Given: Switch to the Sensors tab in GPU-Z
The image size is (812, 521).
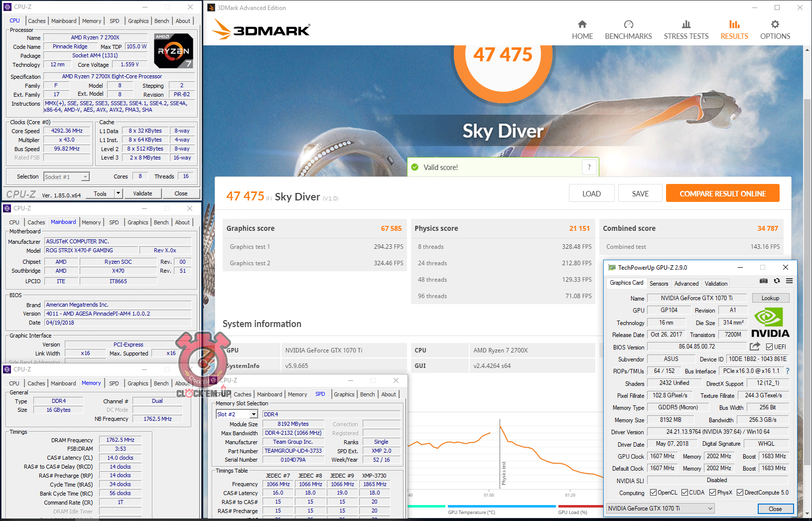Looking at the screenshot, I should (659, 284).
